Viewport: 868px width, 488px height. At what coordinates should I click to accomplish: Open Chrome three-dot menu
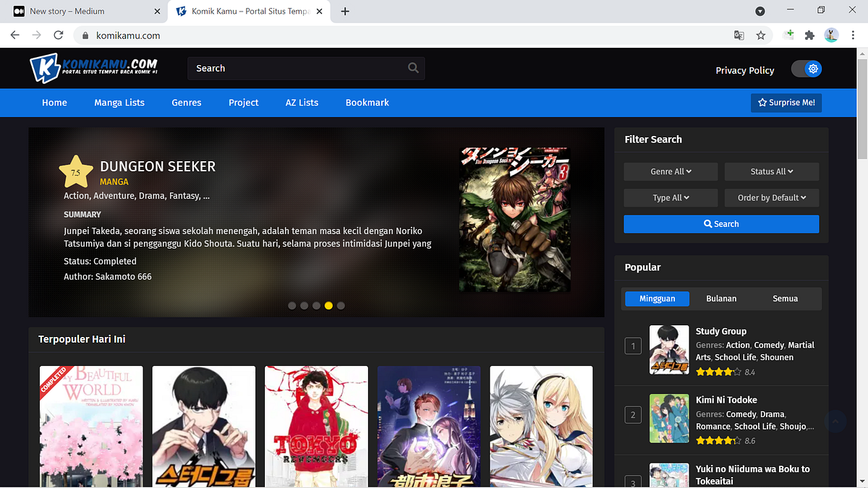[x=854, y=35]
